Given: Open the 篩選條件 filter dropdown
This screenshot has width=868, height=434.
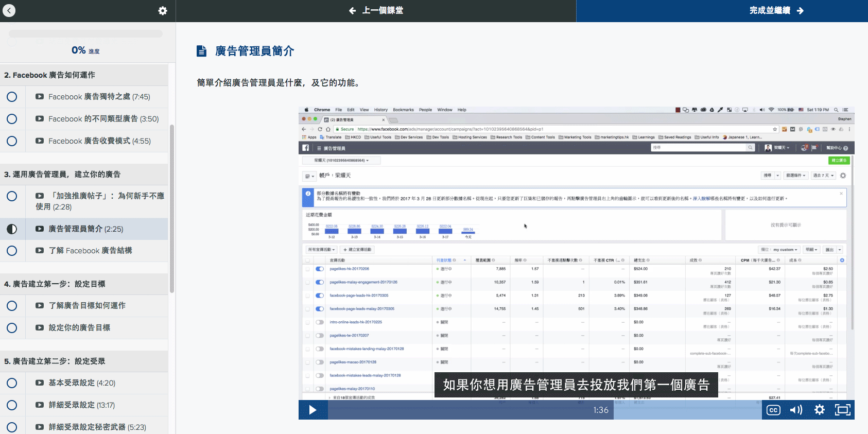Looking at the screenshot, I should click(x=796, y=176).
